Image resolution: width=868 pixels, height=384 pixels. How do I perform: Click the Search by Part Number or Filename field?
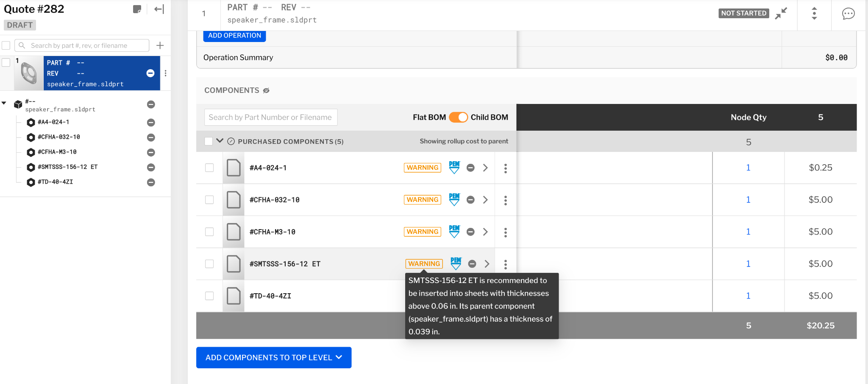(270, 117)
